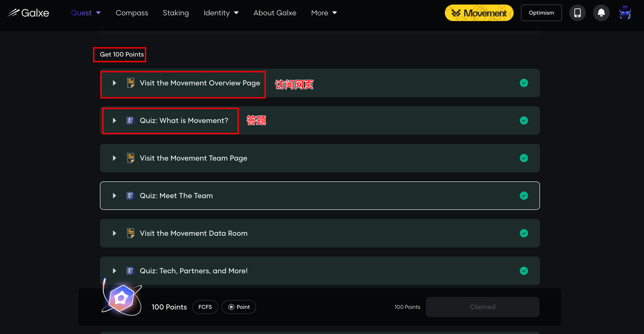The image size is (644, 334).
Task: Open the Galxe home logo
Action: tap(28, 13)
